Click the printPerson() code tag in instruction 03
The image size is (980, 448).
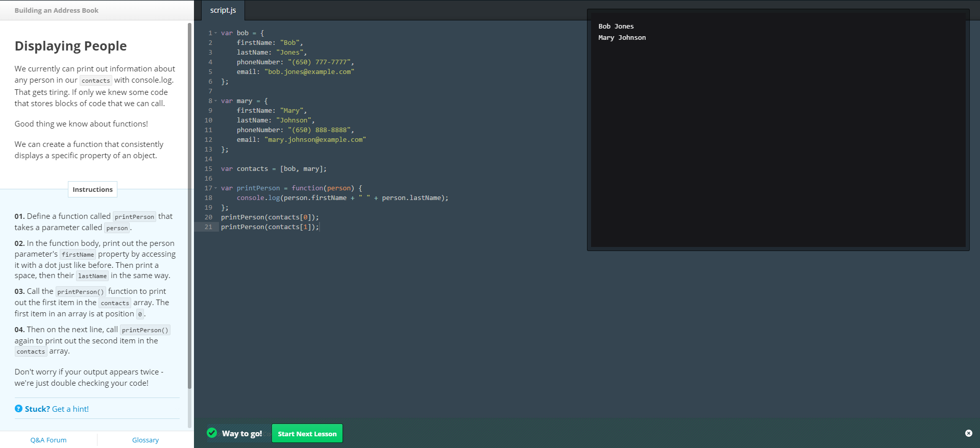tap(81, 292)
